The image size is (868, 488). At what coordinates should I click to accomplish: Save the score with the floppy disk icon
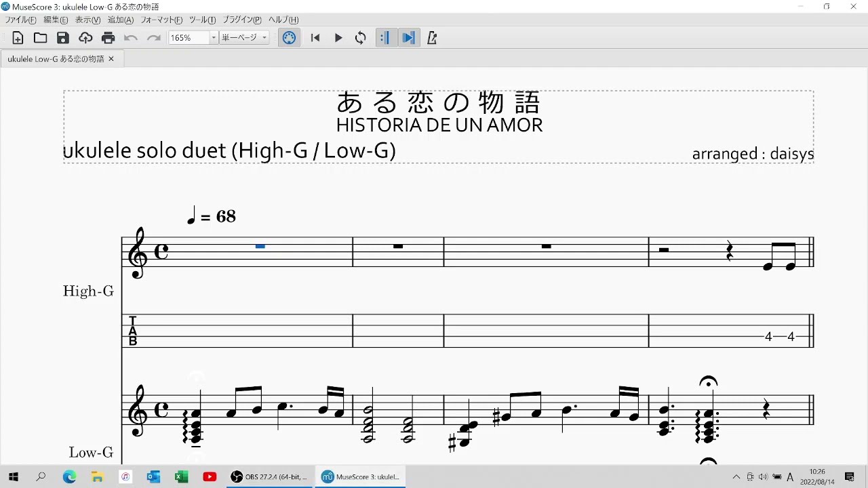(x=63, y=38)
